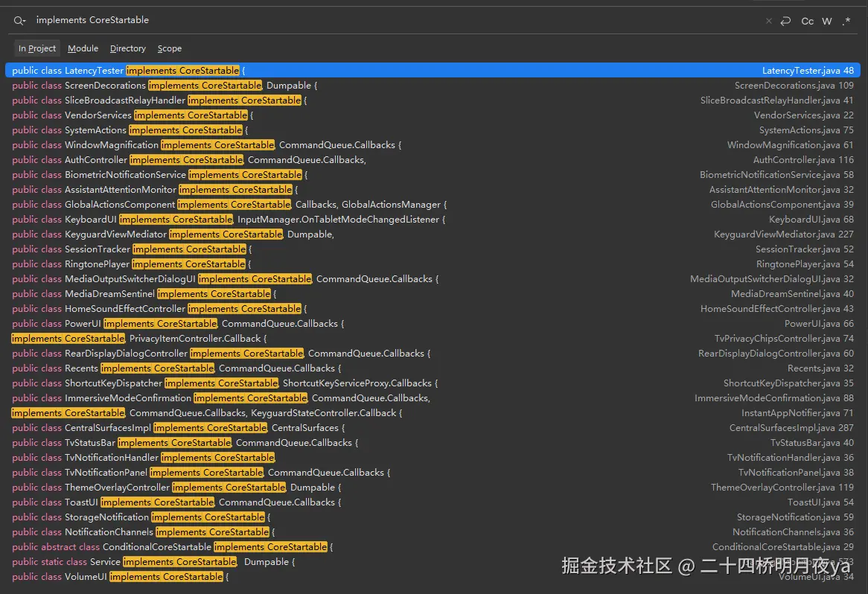The image size is (868, 594).
Task: Open the search history magnifier icon
Action: pos(19,21)
